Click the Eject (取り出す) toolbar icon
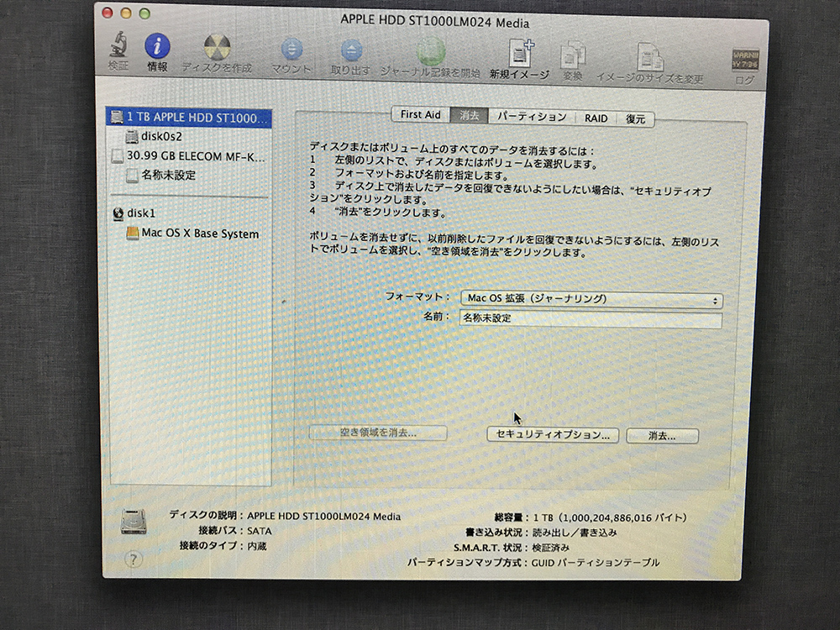Image resolution: width=840 pixels, height=630 pixels. point(351,51)
